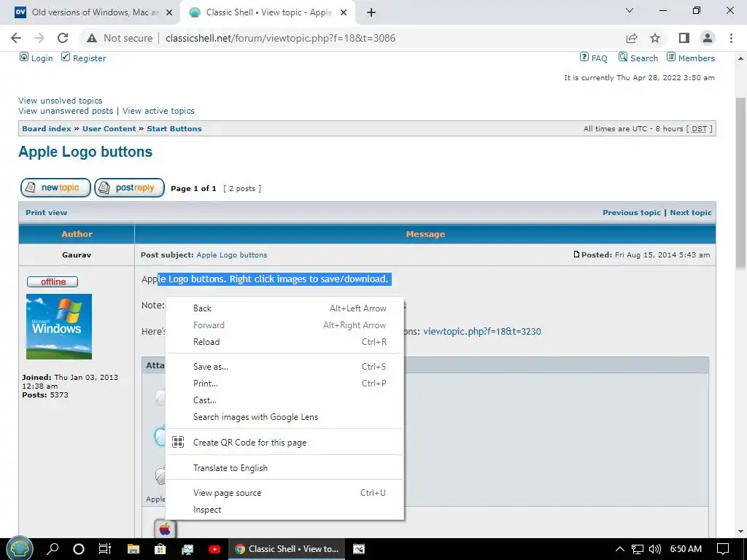Select Inspect in the context menu
747x560 pixels.
(x=285, y=510)
